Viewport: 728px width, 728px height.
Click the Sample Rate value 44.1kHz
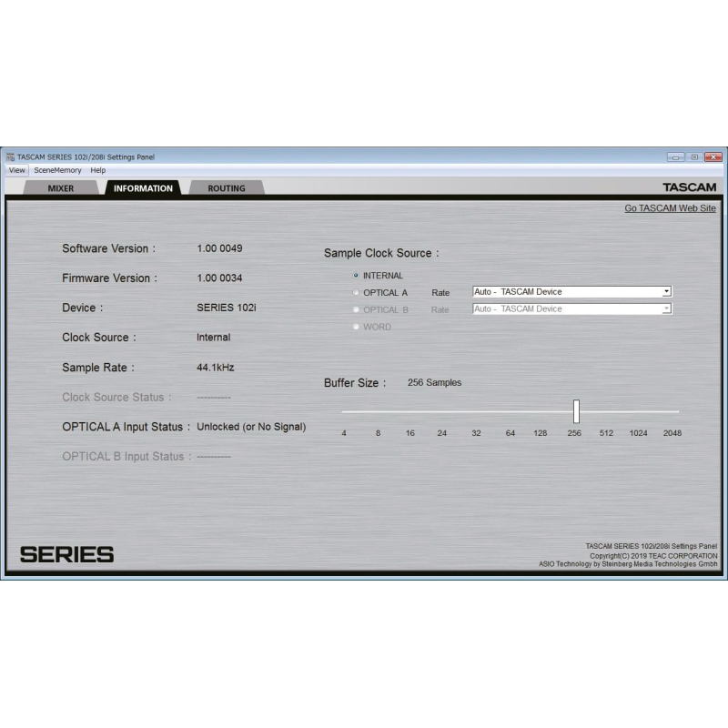216,368
